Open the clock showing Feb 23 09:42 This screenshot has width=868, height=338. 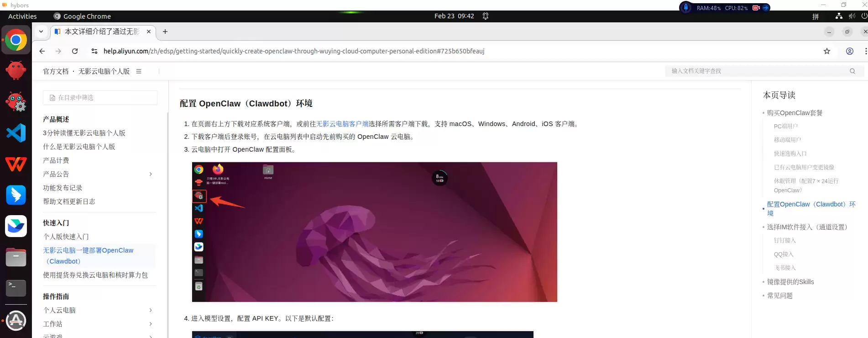pyautogui.click(x=454, y=16)
